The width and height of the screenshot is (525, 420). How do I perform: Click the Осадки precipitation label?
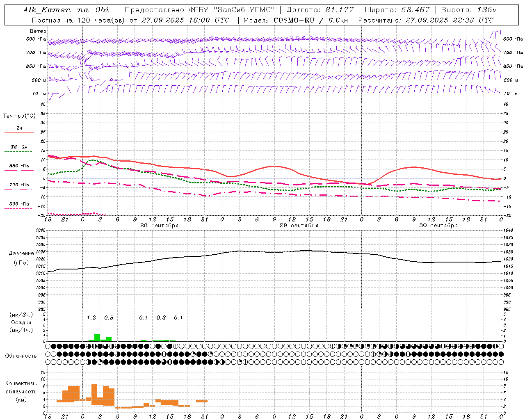coord(21,322)
